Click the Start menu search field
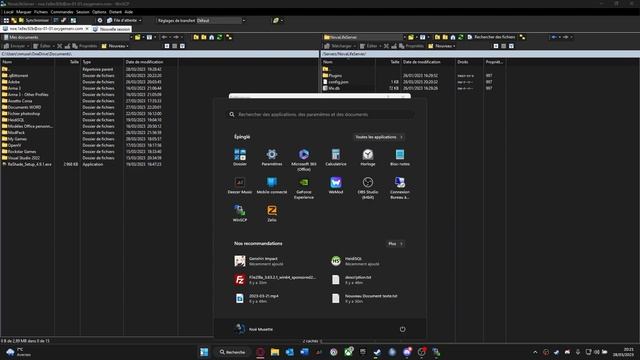The width and height of the screenshot is (640, 360). 320,114
